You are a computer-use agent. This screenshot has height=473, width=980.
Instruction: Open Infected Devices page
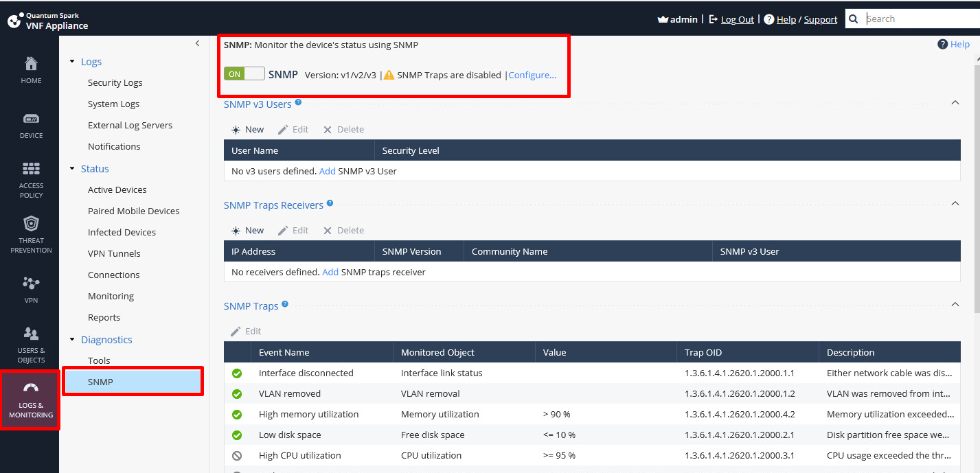point(122,233)
